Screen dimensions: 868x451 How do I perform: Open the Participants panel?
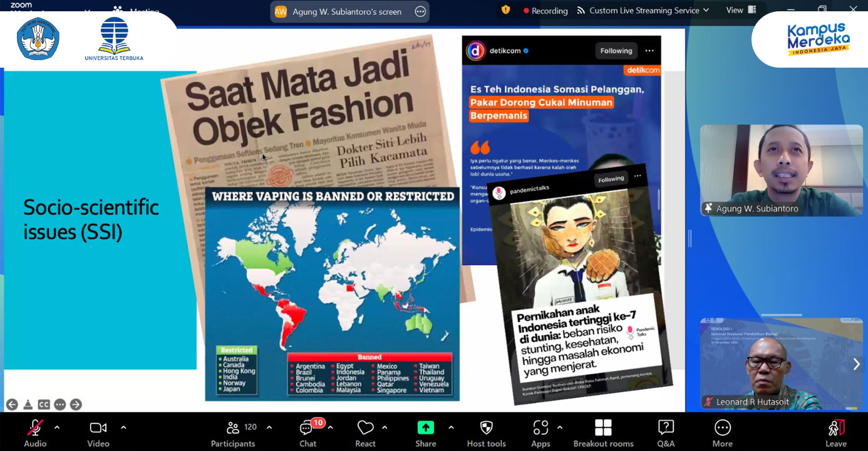232,431
